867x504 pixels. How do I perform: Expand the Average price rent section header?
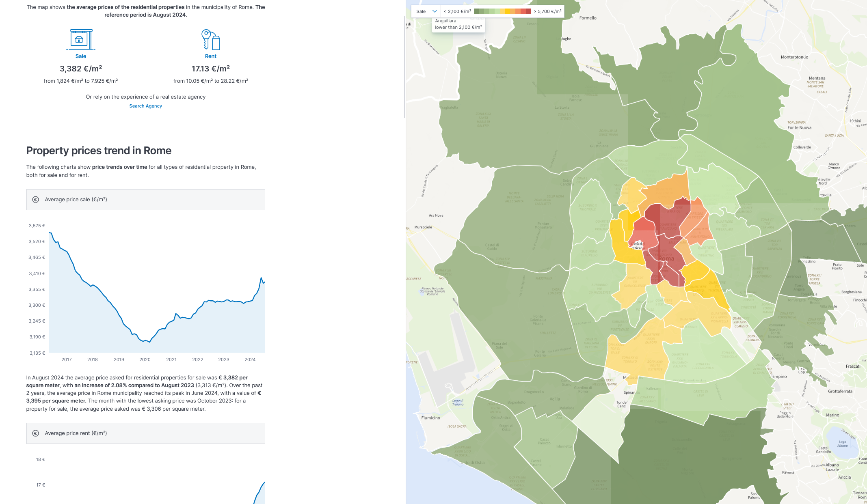coord(146,433)
